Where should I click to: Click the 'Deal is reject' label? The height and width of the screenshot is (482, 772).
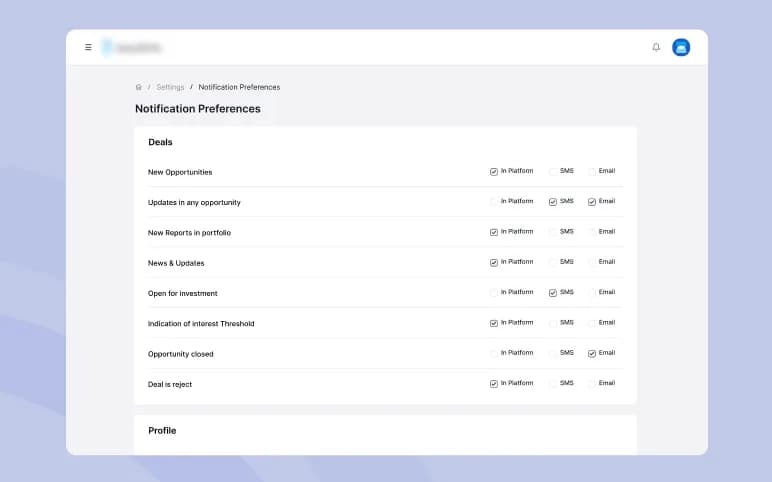point(170,385)
